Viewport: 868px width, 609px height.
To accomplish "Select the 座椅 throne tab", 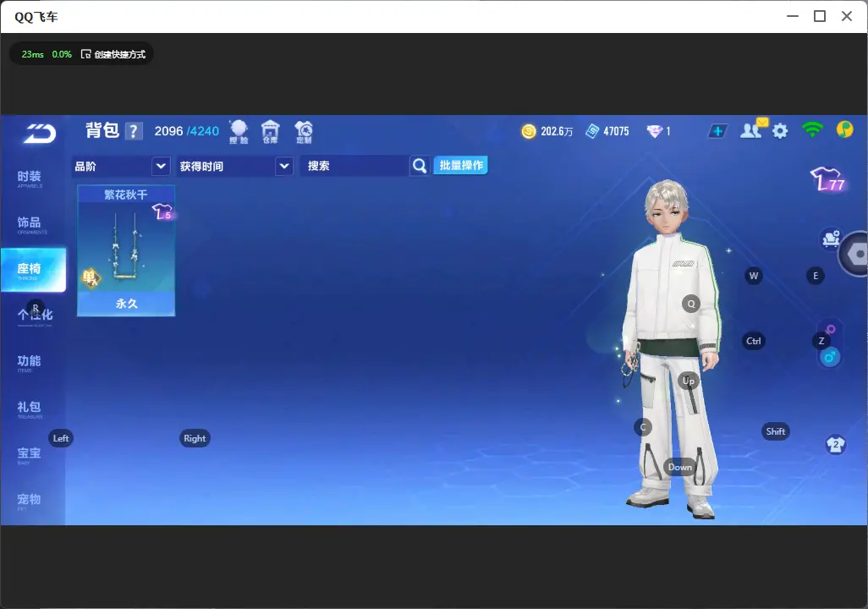I will point(33,270).
